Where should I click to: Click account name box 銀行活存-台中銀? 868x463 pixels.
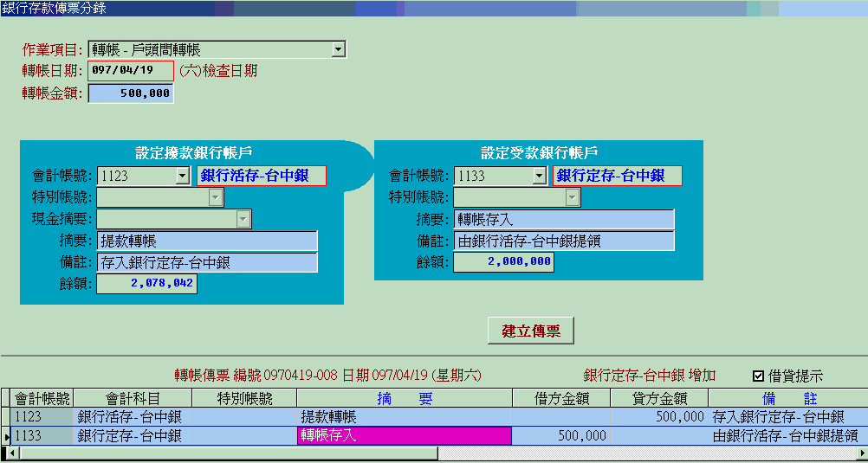pyautogui.click(x=262, y=176)
